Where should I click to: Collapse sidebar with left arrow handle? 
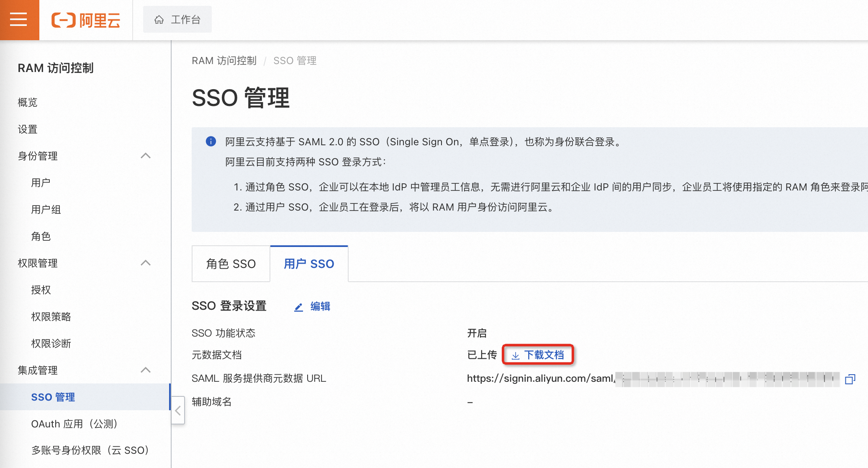click(178, 410)
